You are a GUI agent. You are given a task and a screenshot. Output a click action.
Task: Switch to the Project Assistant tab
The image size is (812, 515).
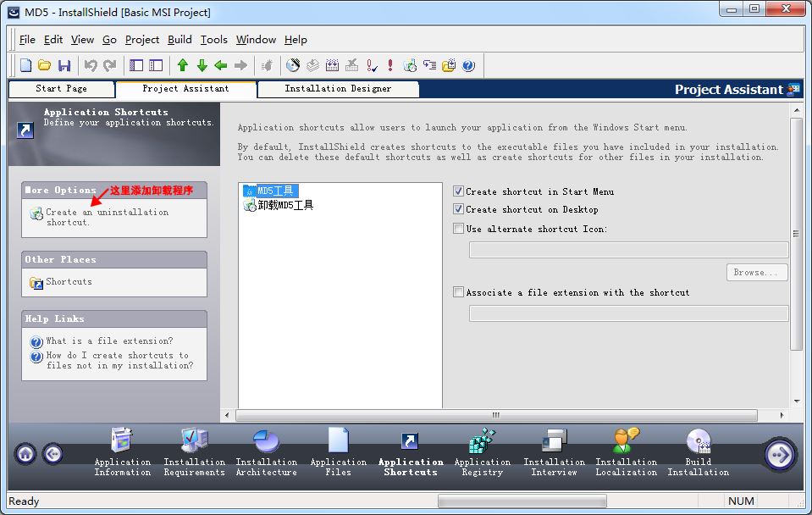pos(186,89)
